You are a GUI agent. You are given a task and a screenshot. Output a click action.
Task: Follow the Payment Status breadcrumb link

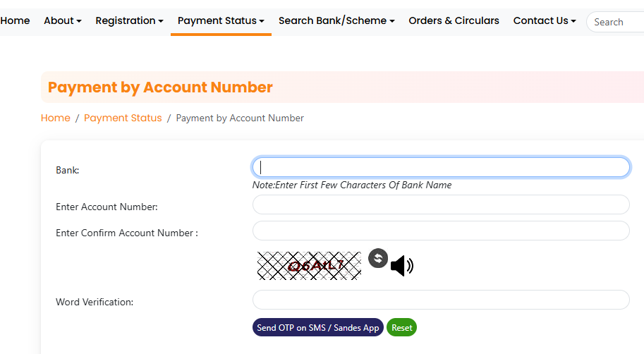[x=123, y=118]
